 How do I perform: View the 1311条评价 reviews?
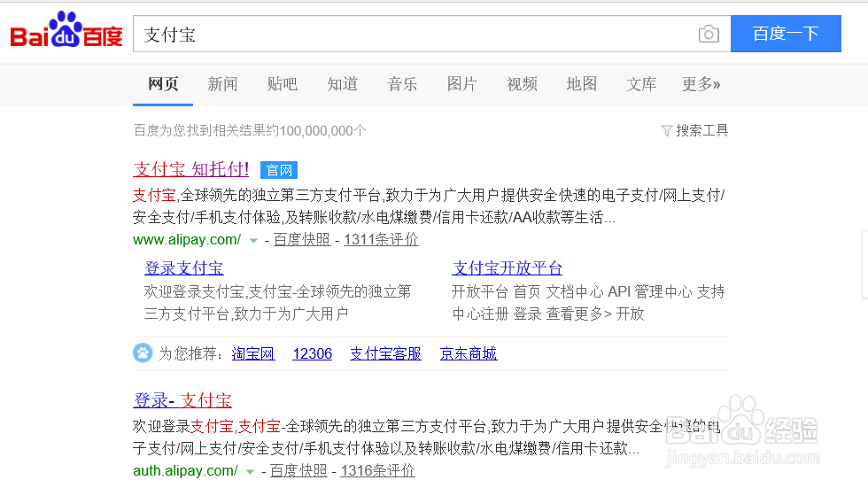point(381,240)
